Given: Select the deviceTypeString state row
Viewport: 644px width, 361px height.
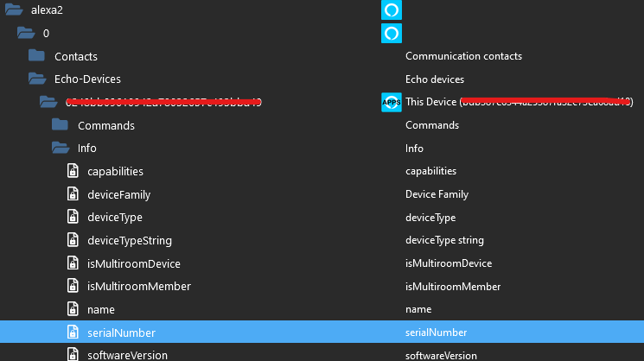Looking at the screenshot, I should [322, 240].
